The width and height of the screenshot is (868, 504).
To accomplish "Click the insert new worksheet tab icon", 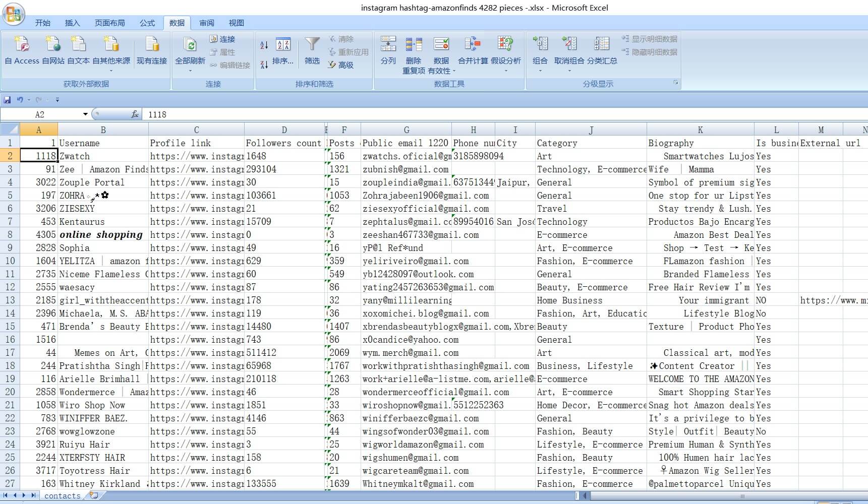I will (x=93, y=495).
